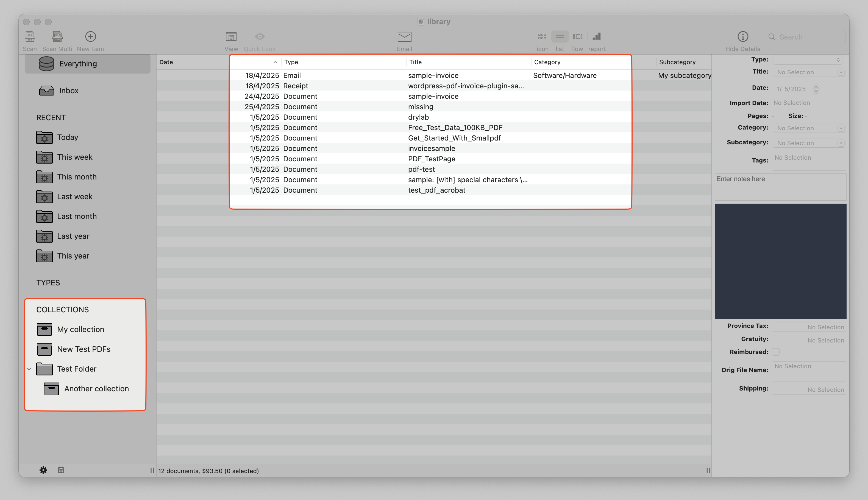Select the PDF_TestPage document row
The image size is (868, 500).
coord(434,159)
